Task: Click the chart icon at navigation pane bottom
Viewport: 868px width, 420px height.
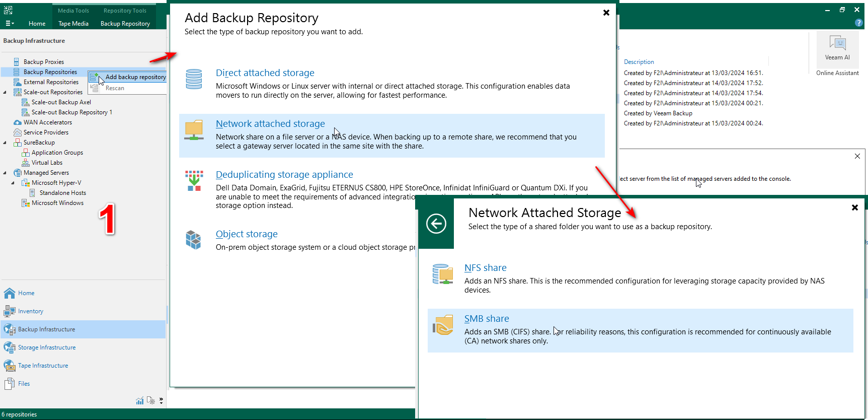Action: 139,401
